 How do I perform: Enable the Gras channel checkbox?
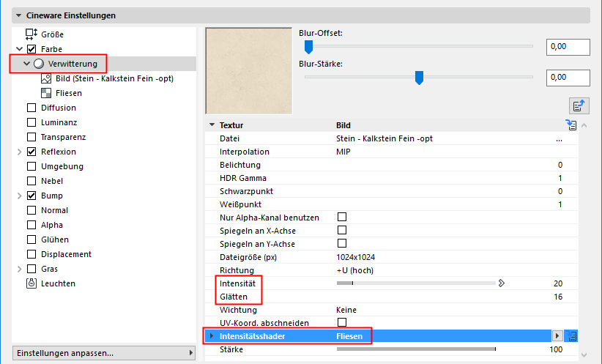click(x=31, y=269)
